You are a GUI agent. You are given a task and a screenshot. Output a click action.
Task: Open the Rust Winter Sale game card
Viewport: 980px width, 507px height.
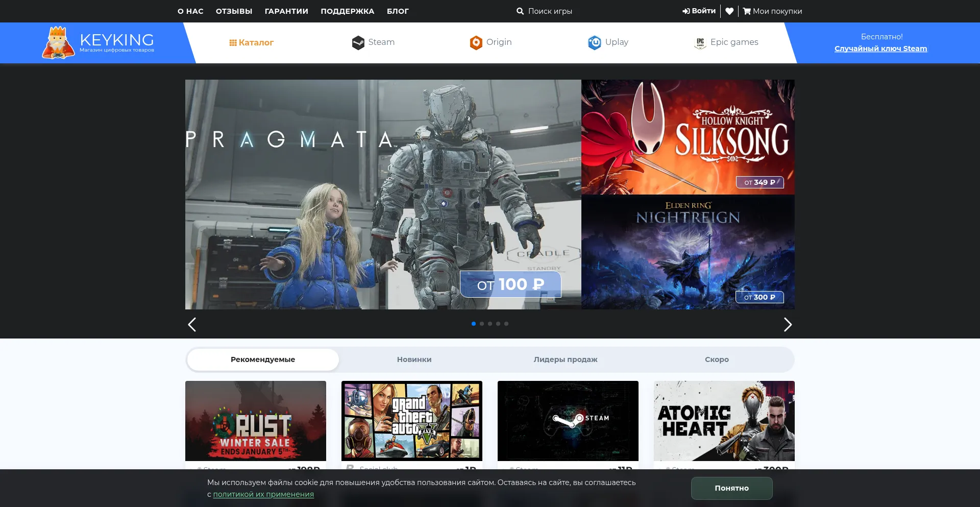pyautogui.click(x=256, y=421)
